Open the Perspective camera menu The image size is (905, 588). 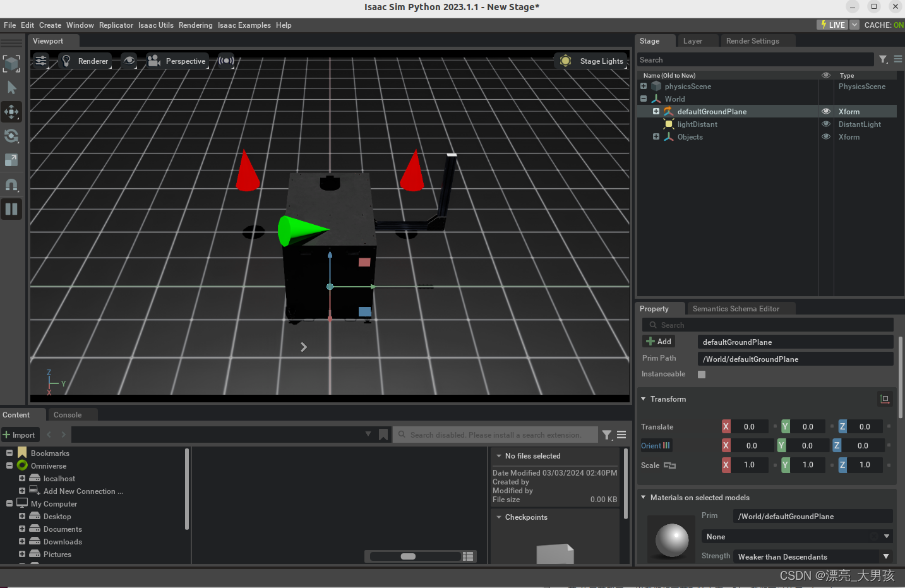[177, 61]
